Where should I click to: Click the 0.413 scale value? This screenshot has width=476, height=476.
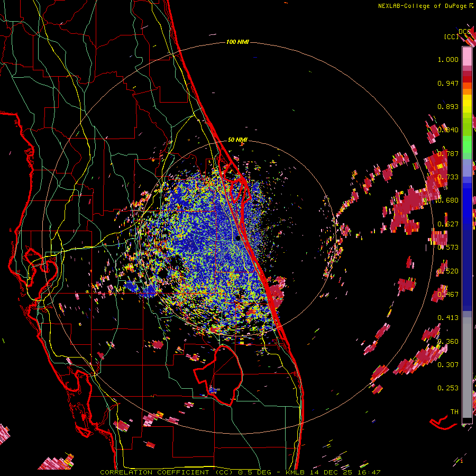click(x=448, y=318)
